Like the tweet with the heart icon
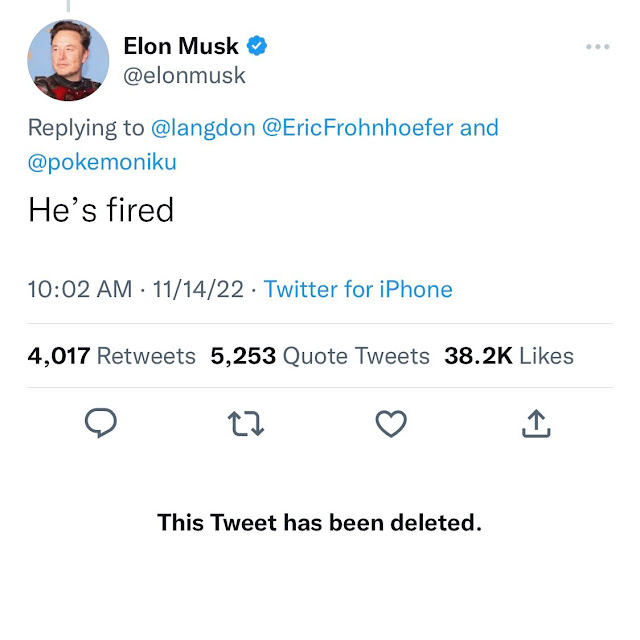Viewport: 640px width, 640px height. click(391, 424)
